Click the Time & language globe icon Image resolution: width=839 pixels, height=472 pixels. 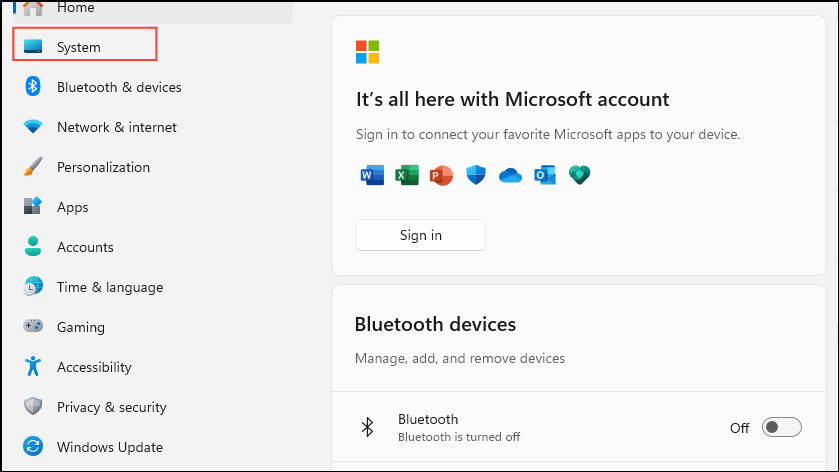[33, 286]
